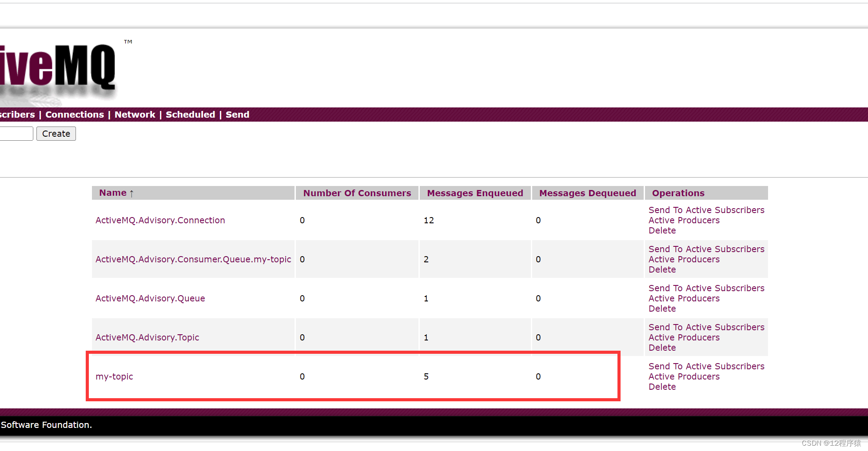Send To Active Subscribers for ActiveMQ.Advisory.Topic
Image resolution: width=868 pixels, height=451 pixels.
pyautogui.click(x=706, y=327)
